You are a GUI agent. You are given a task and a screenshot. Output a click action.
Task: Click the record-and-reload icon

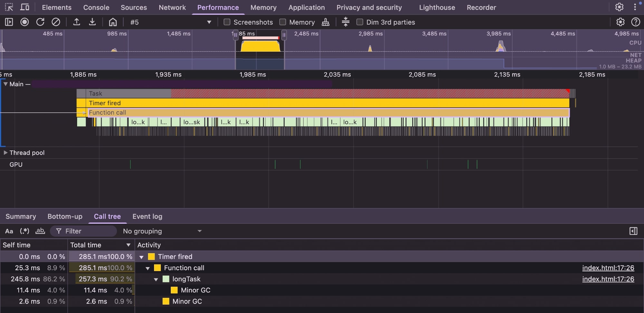click(x=41, y=22)
